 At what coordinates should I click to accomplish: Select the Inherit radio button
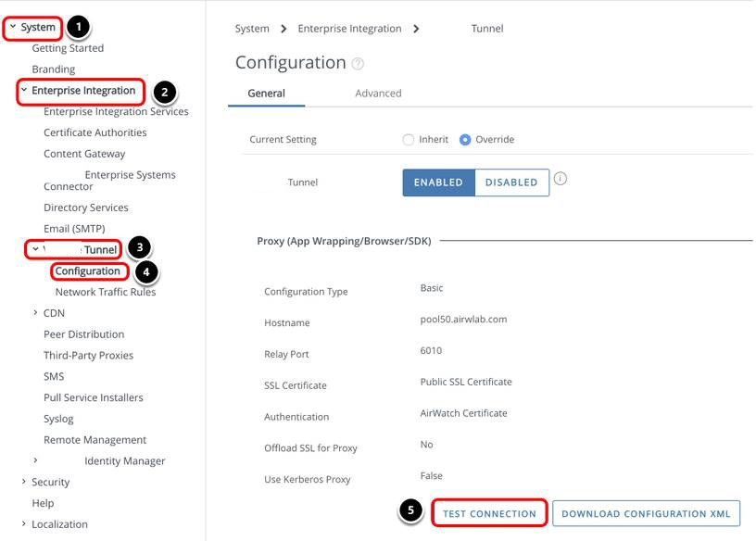coord(409,140)
